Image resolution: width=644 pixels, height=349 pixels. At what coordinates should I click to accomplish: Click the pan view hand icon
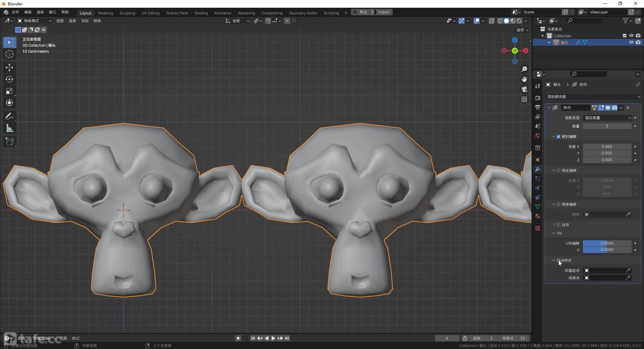(x=524, y=79)
